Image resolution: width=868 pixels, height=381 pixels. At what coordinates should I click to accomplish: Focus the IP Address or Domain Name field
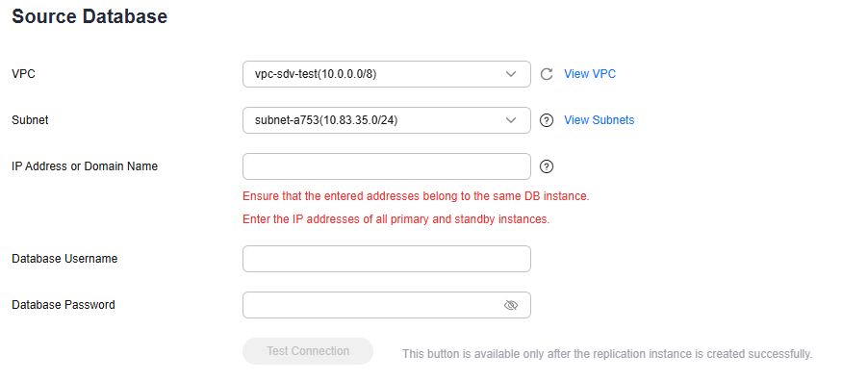(387, 166)
